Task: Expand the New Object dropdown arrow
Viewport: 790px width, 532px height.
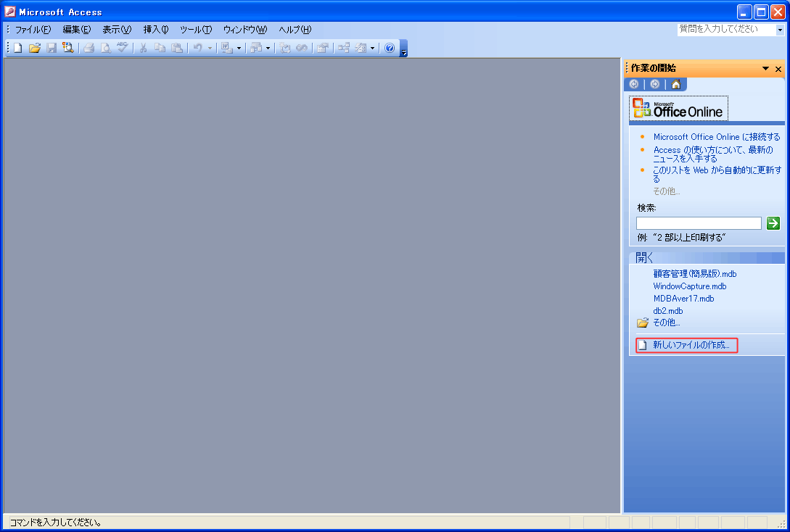Action: (x=372, y=49)
